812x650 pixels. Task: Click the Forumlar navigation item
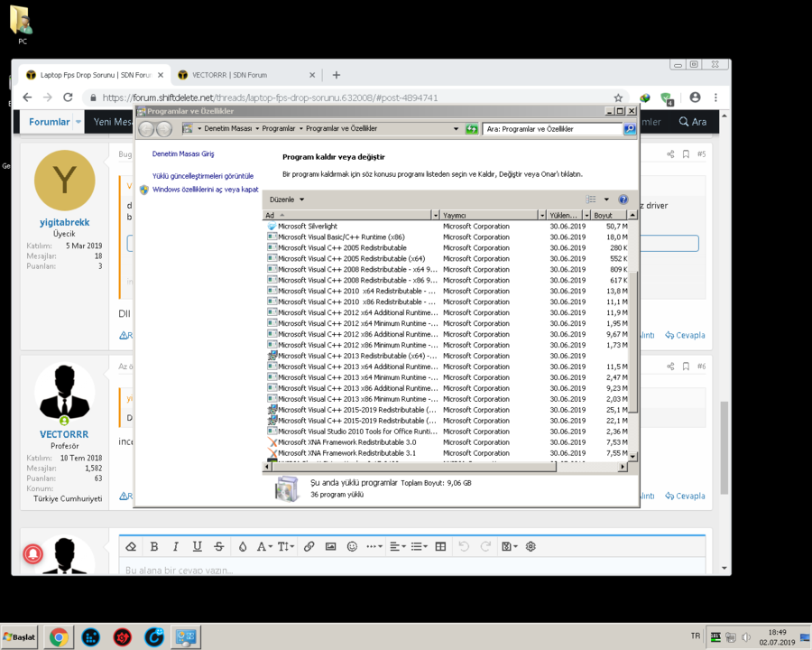[50, 122]
